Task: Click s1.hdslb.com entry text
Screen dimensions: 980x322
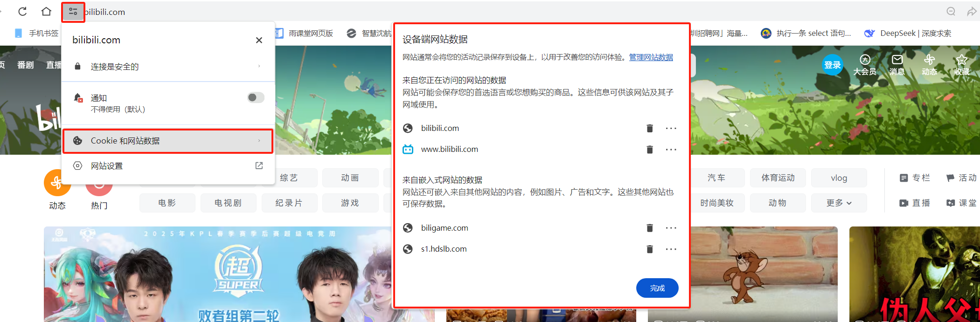Action: [444, 249]
